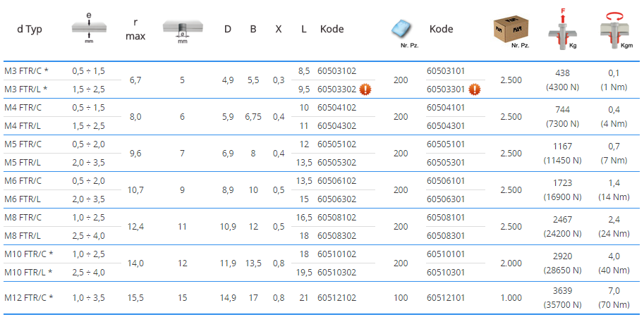The height and width of the screenshot is (317, 644).
Task: Open product code 60505301
Action: click(x=446, y=162)
